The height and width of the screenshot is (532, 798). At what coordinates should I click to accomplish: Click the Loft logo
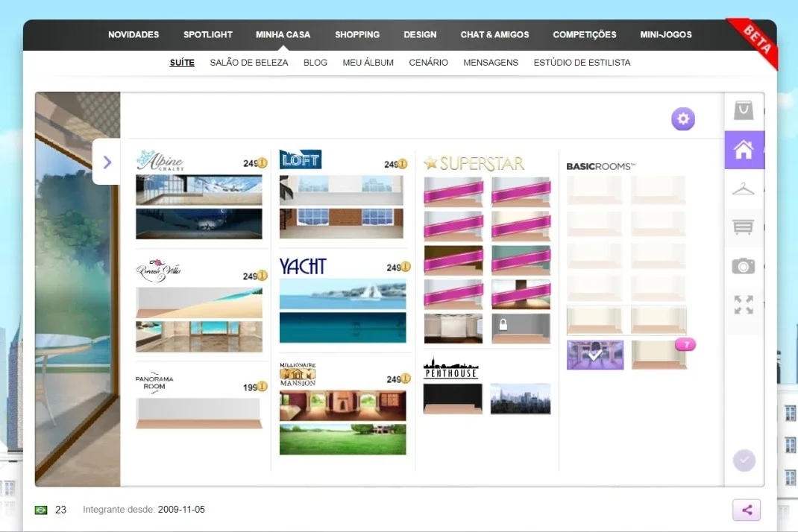click(x=301, y=159)
